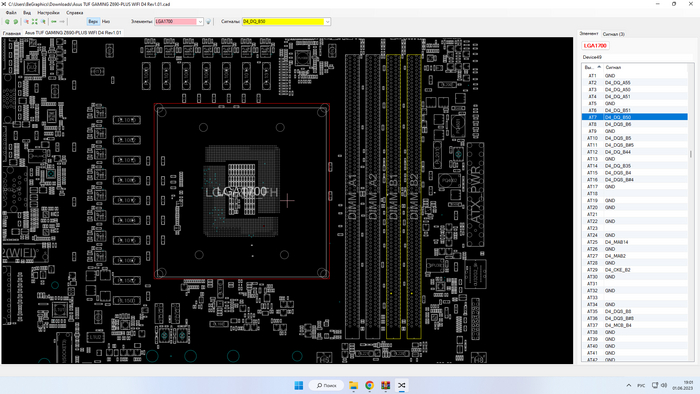This screenshot has height=394, width=700.
Task: Click the highlighted DIMM_B2 slot
Action: coord(414,196)
